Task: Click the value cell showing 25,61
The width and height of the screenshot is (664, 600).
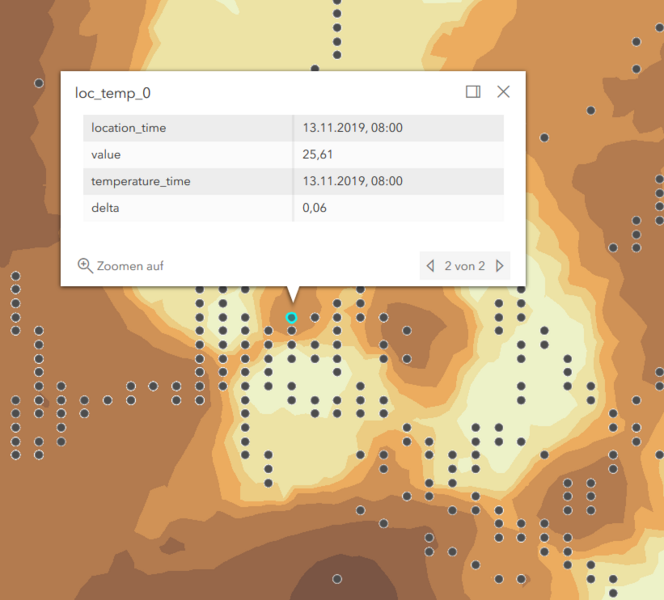Action: pos(317,155)
